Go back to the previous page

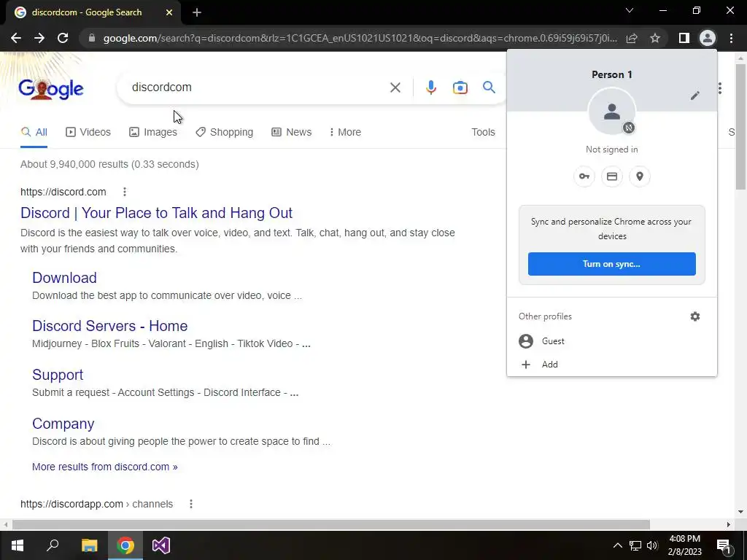(x=16, y=38)
